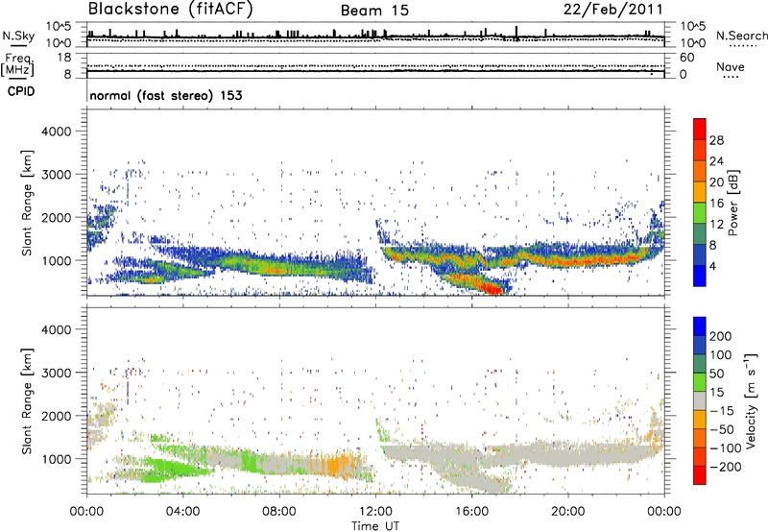The width and height of the screenshot is (768, 532).
Task: Select the "16:00" time tick label
Action: 471,512
